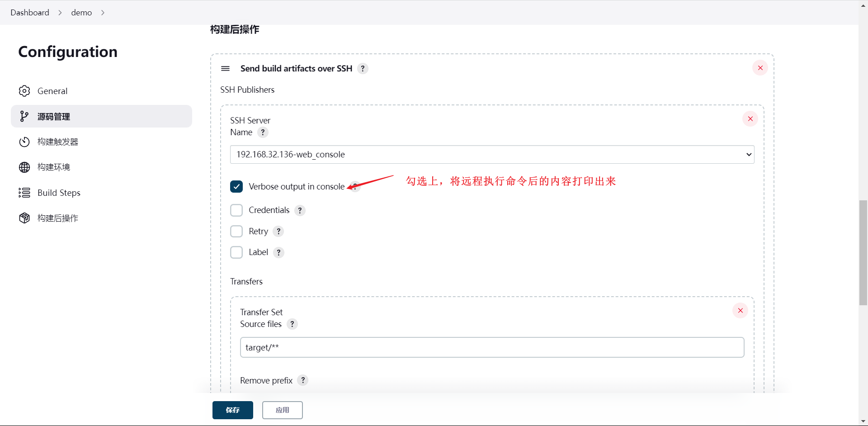Screen dimensions: 868x426
Task: Delete the SSH Server publisher entry
Action: (x=750, y=119)
